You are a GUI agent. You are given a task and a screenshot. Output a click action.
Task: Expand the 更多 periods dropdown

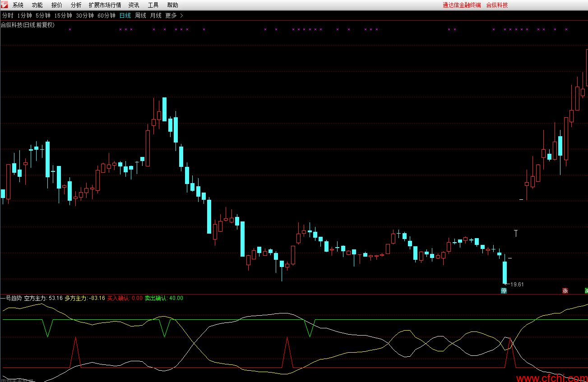tap(171, 15)
